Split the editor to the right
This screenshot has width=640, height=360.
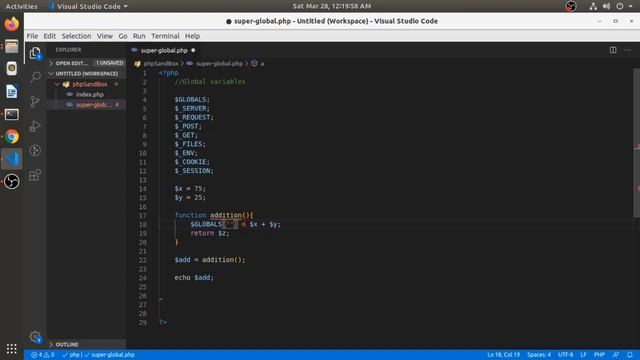pos(613,50)
